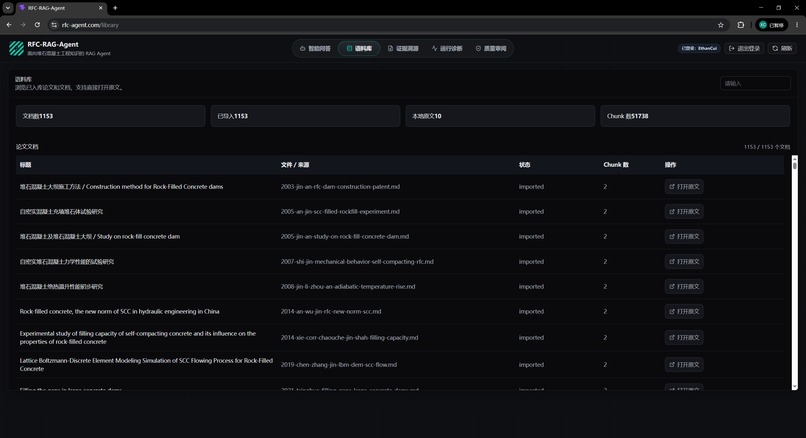Select the RFC-RAG-Agent browser tab
806x438 pixels.
click(61, 8)
